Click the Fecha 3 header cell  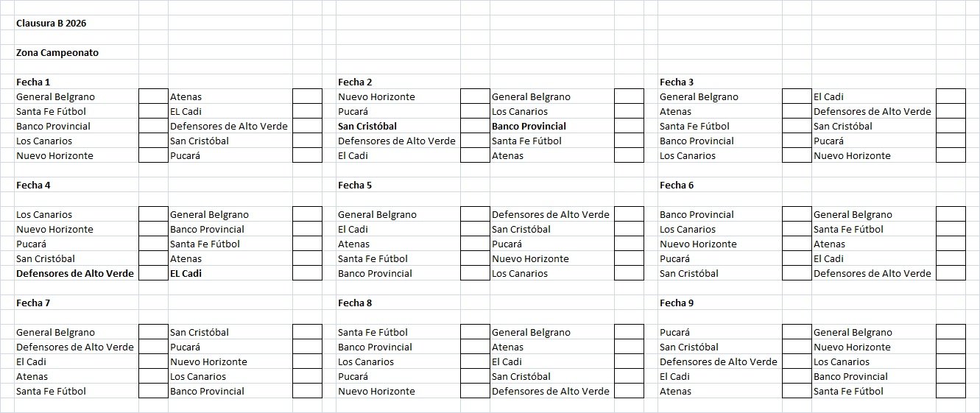point(720,82)
